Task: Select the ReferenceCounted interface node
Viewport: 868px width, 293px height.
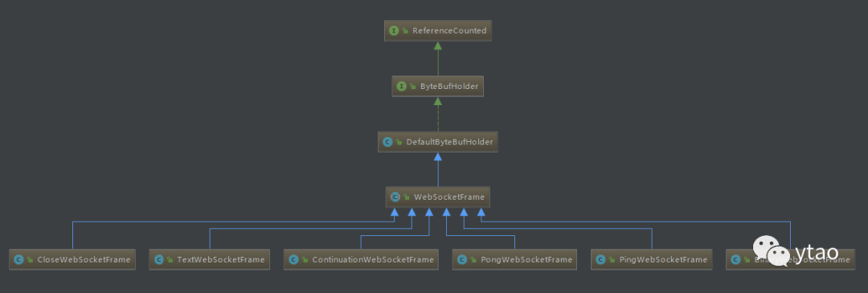Action: [x=438, y=31]
